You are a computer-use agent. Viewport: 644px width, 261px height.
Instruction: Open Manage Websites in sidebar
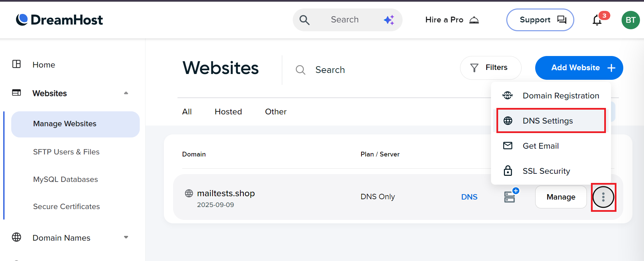coord(75,124)
